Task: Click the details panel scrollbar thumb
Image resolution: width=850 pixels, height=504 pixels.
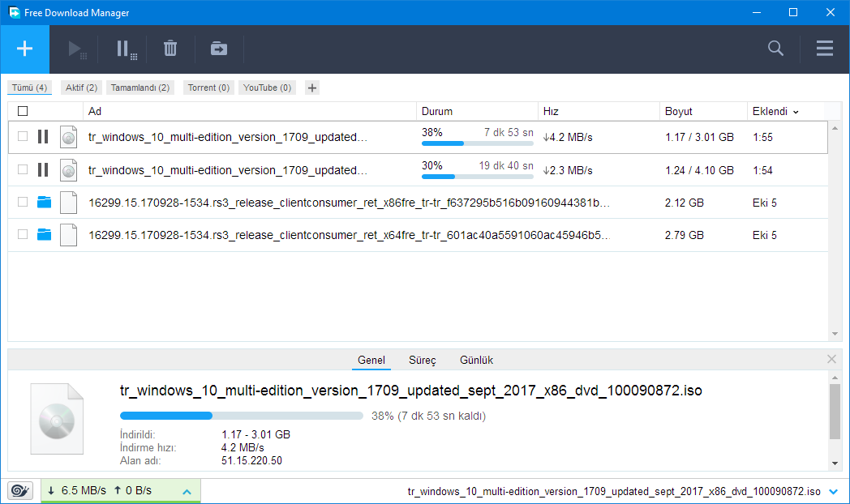Action: click(835, 412)
